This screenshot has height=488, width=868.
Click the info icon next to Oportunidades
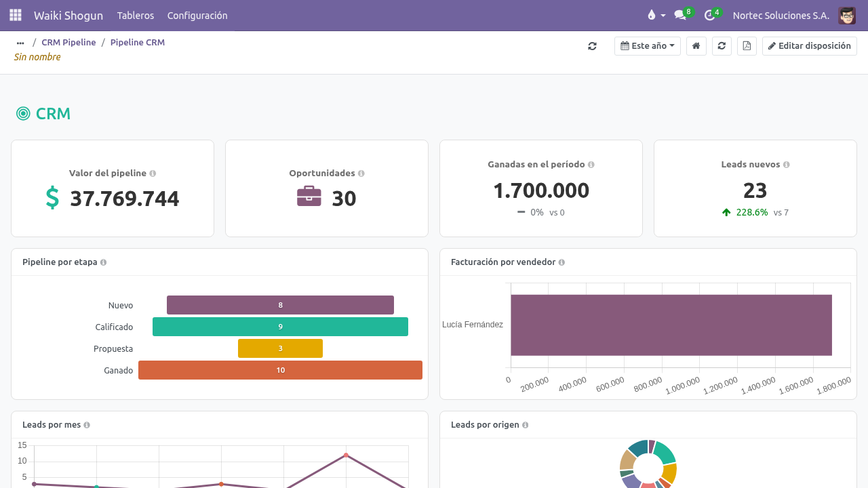[361, 174]
